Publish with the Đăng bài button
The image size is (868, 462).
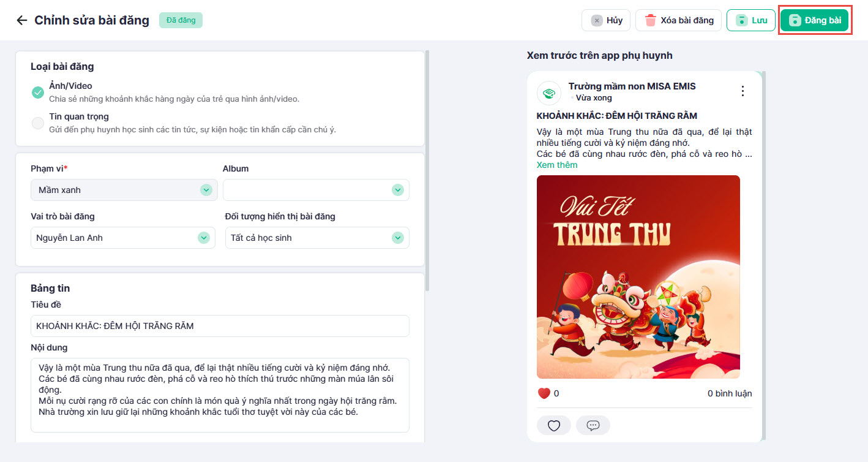814,20
